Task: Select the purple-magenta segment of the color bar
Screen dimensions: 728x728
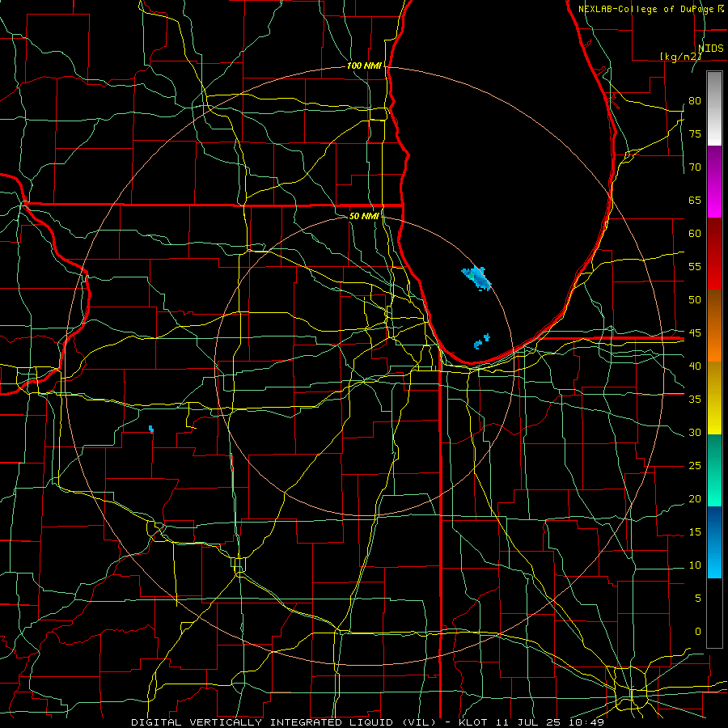Action: (714, 181)
